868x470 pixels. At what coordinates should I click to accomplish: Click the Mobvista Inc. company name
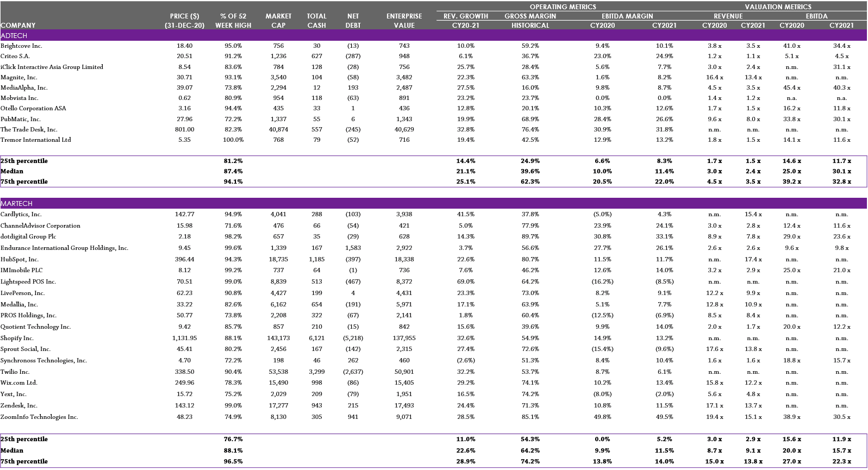[x=20, y=98]
